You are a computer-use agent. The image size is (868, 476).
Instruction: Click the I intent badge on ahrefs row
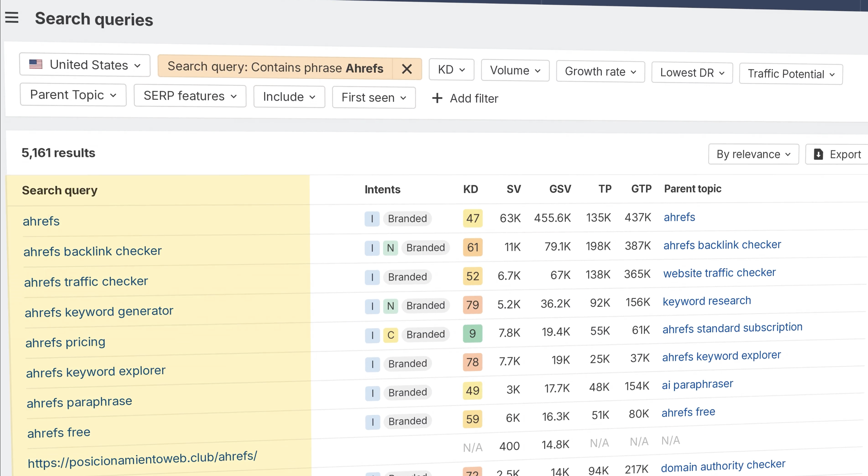click(x=372, y=219)
